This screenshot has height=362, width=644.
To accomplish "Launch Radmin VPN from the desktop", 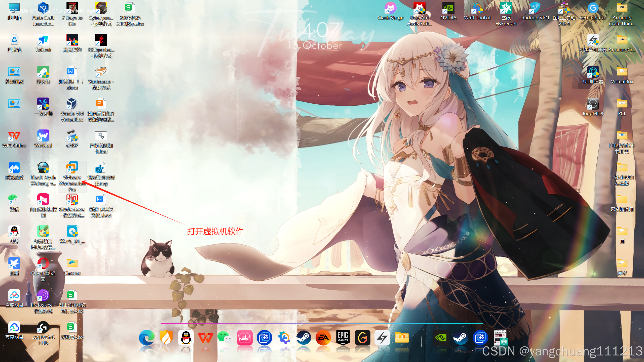I will (x=535, y=11).
